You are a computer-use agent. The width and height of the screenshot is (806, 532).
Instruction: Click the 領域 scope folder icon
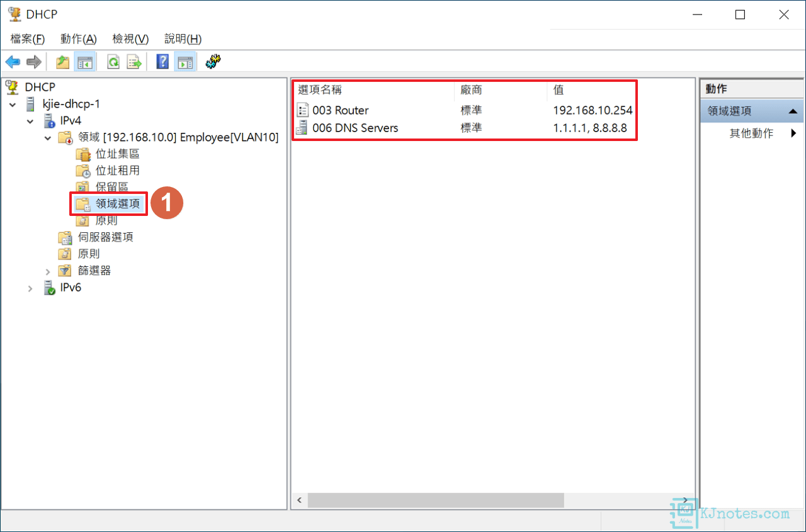(65, 137)
